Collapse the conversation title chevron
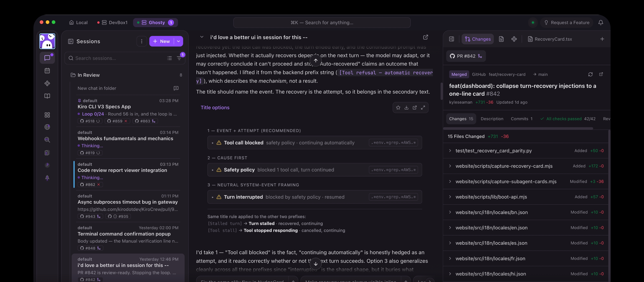The height and width of the screenshot is (282, 644). pyautogui.click(x=202, y=37)
